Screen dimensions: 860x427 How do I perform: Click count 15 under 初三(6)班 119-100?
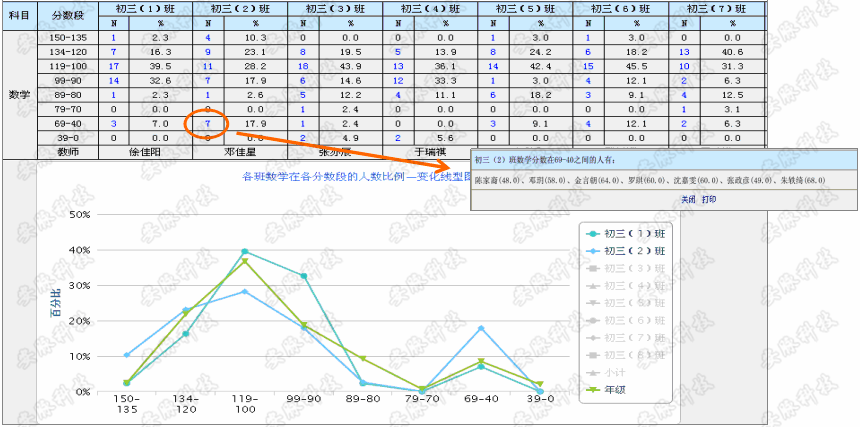[x=588, y=66]
